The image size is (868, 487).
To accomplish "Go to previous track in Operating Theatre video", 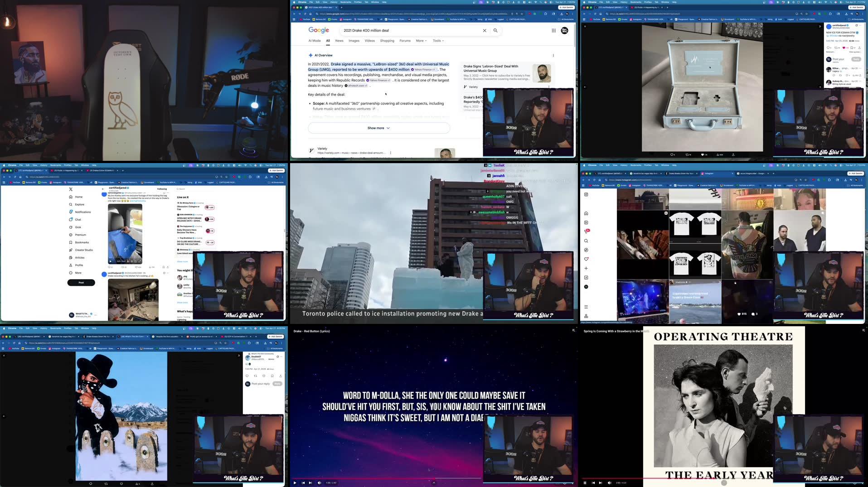I will [593, 482].
